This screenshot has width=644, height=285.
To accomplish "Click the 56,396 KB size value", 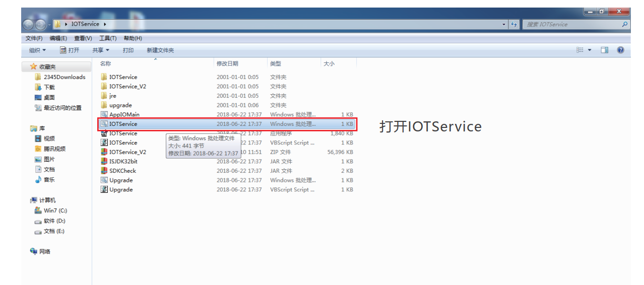I will [340, 152].
